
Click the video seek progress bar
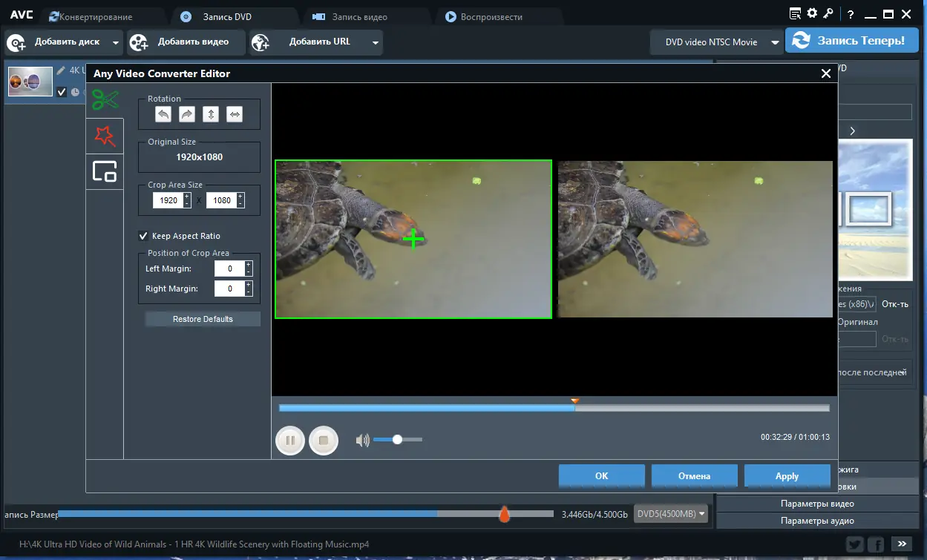click(x=554, y=408)
